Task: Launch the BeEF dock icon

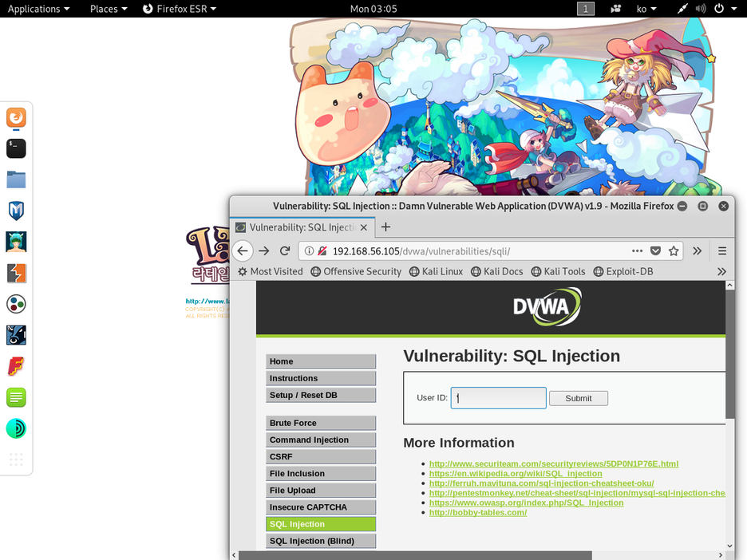Action: coord(16,335)
